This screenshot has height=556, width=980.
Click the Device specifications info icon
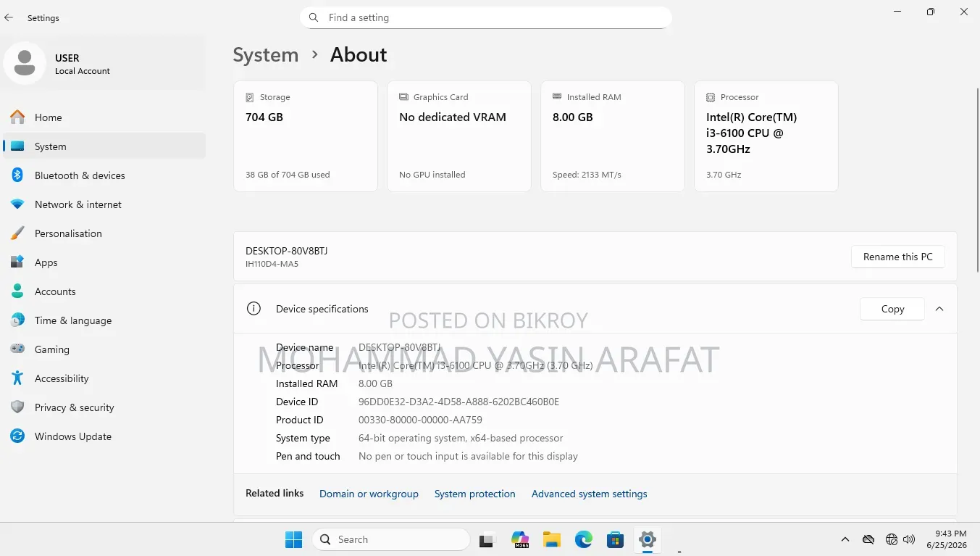pyautogui.click(x=254, y=309)
